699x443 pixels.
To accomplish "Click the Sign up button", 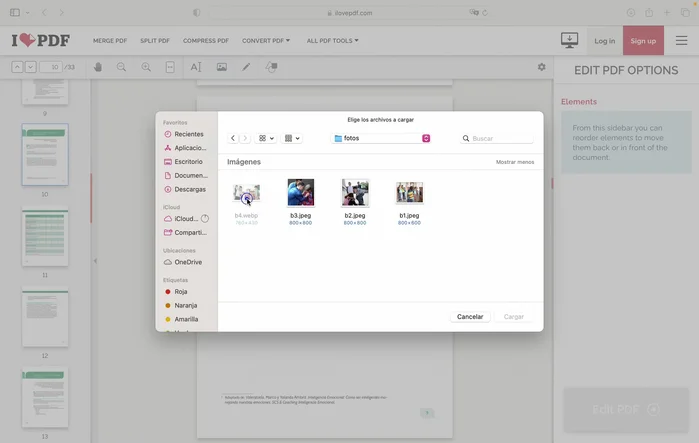I will (x=643, y=41).
